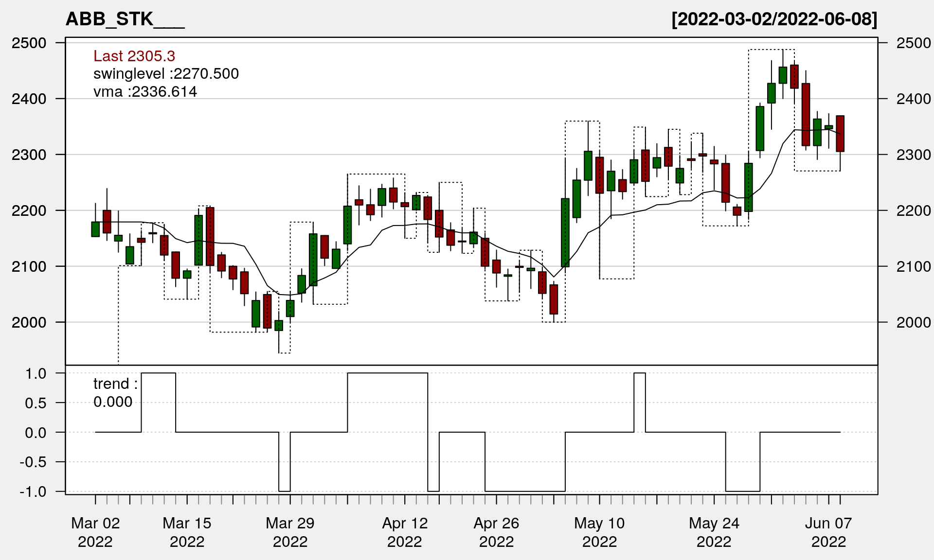Click the 1.0 label on trend axis
Viewport: 934px width, 560px height.
point(36,373)
